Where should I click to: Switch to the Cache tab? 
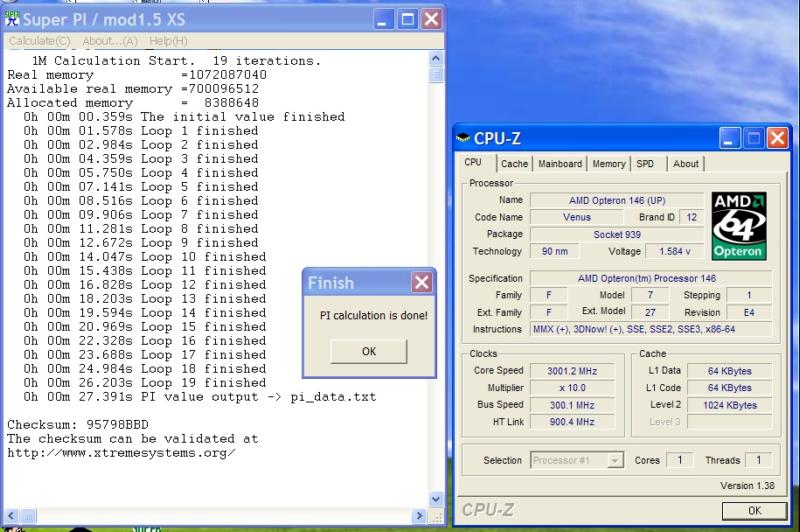click(514, 164)
